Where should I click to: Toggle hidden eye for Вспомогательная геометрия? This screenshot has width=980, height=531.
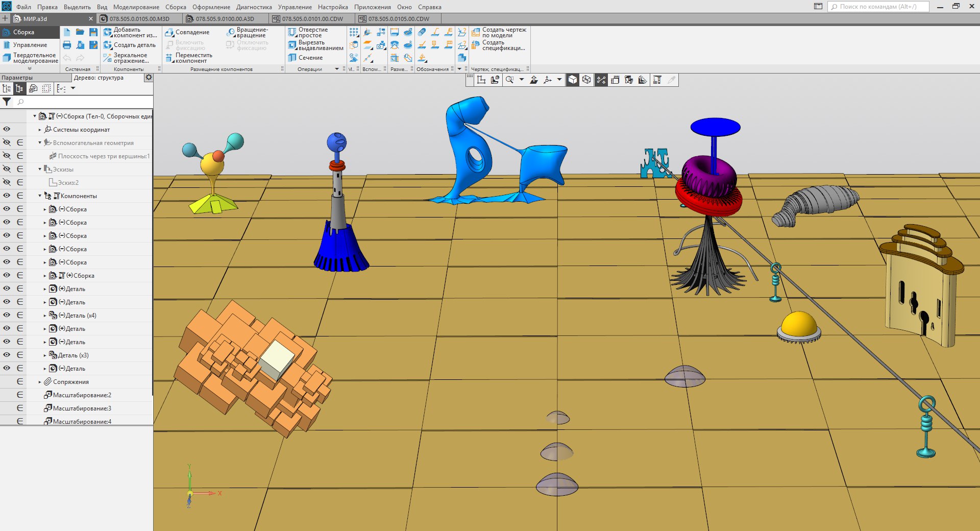[7, 142]
